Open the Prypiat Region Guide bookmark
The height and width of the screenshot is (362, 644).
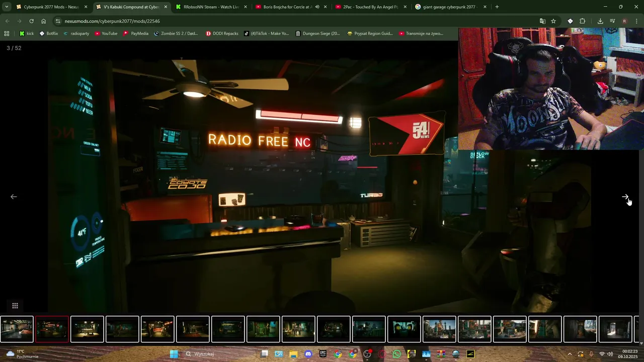[370, 34]
